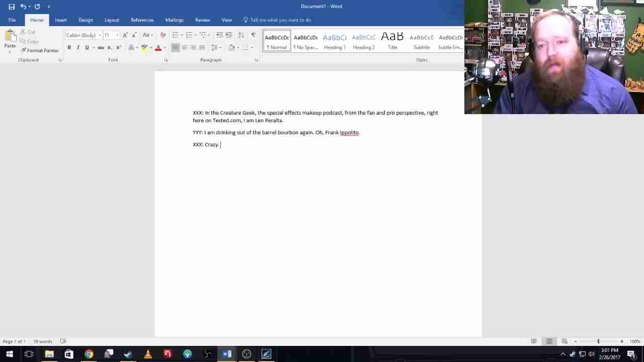Expand the Font dialog launcher

(x=166, y=60)
